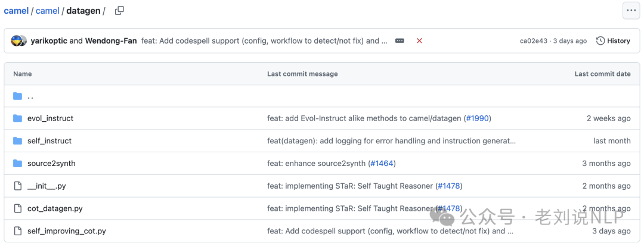This screenshot has width=644, height=243.
Task: Open Wendong-Fan author profile link
Action: click(111, 41)
